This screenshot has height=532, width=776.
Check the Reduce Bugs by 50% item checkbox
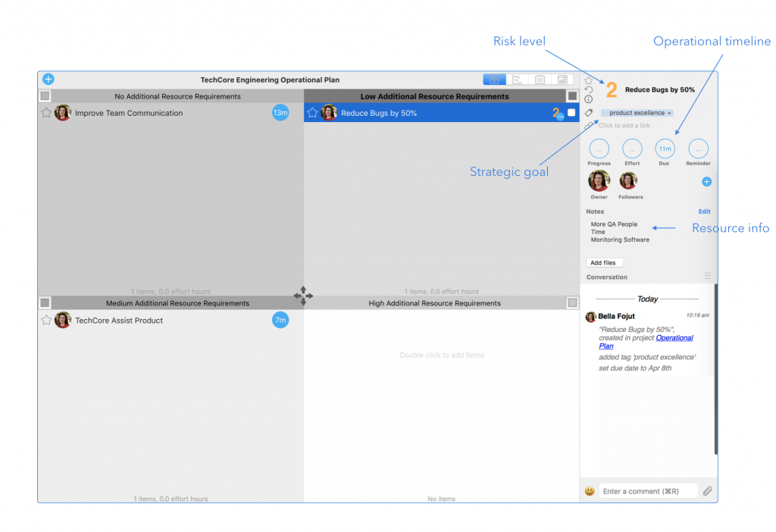tap(572, 112)
